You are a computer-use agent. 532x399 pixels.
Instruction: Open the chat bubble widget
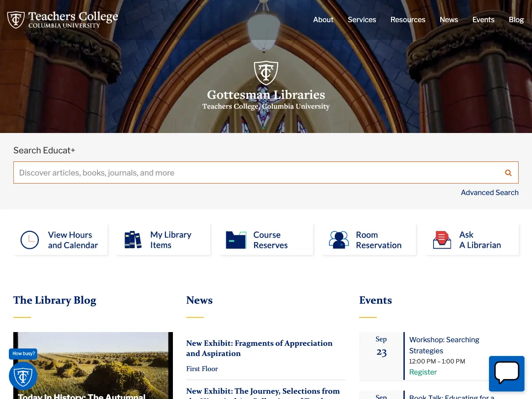point(507,373)
